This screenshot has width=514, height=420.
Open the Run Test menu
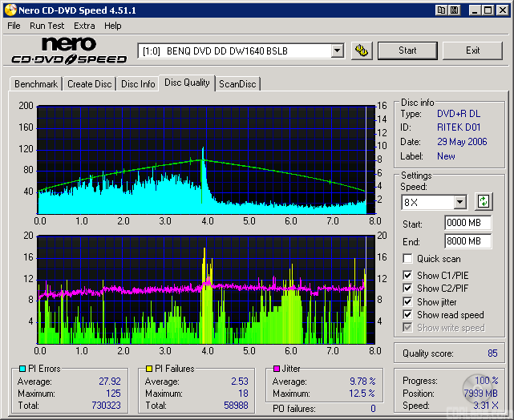(x=47, y=26)
